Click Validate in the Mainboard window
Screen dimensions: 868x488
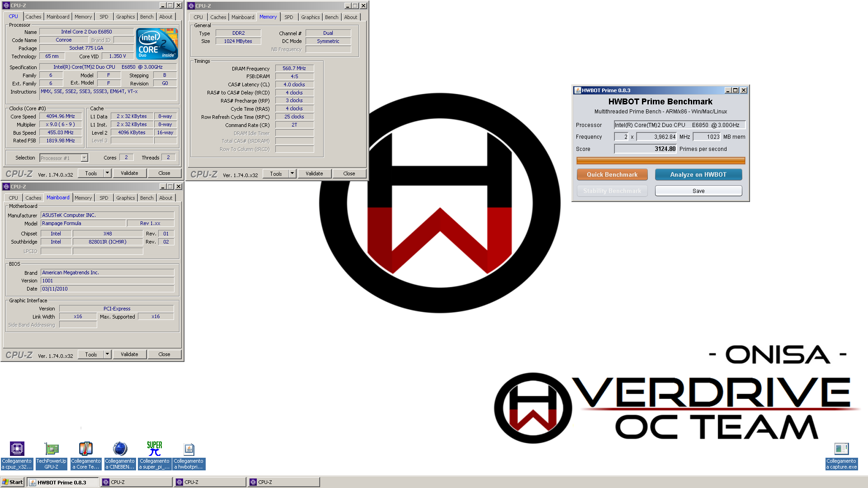coord(129,354)
